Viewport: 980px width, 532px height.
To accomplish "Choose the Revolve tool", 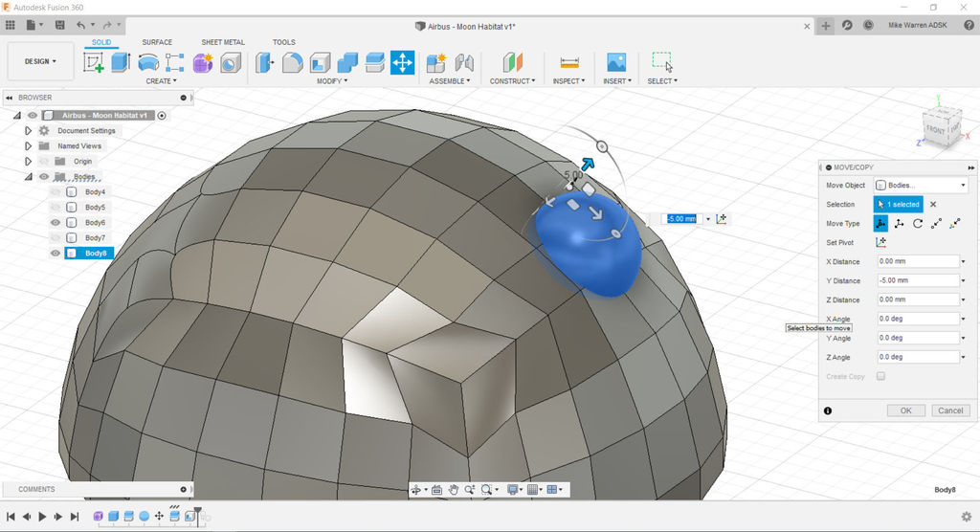I will point(148,62).
